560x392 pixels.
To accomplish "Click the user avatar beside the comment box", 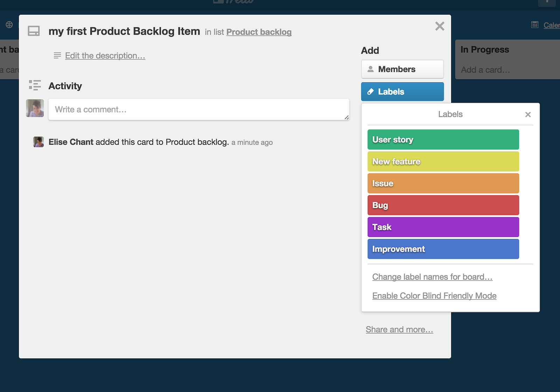I will [x=35, y=108].
